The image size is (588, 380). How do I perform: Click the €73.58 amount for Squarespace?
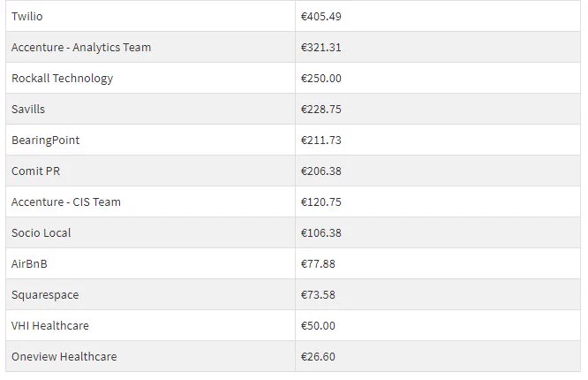(x=318, y=295)
